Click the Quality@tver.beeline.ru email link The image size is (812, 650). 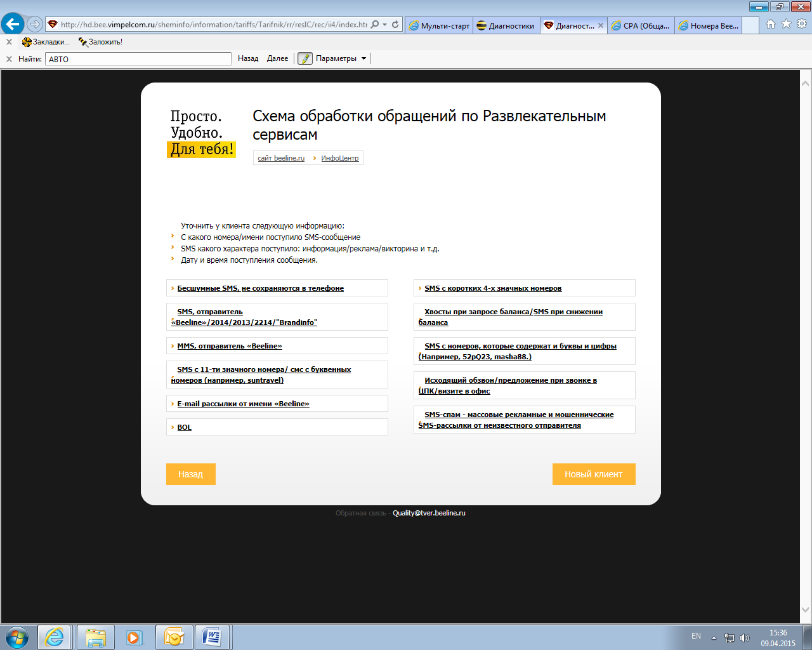tap(429, 513)
